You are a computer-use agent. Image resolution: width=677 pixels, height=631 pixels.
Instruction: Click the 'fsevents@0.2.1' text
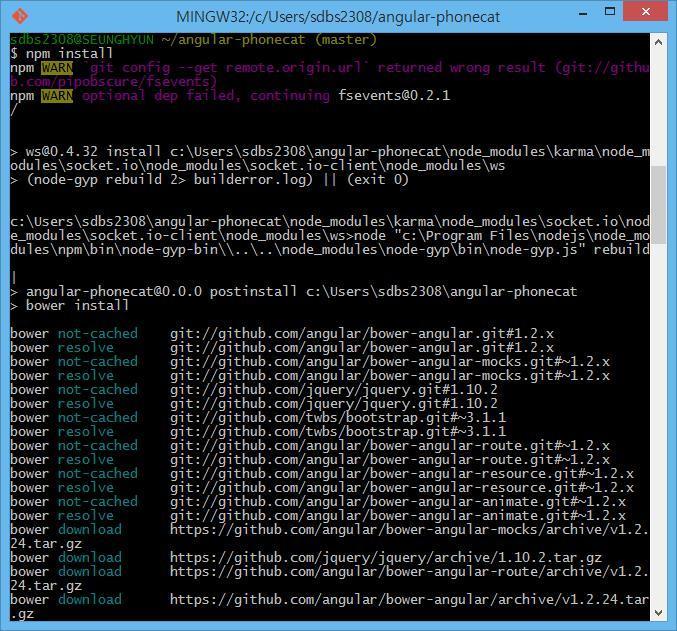click(x=394, y=95)
